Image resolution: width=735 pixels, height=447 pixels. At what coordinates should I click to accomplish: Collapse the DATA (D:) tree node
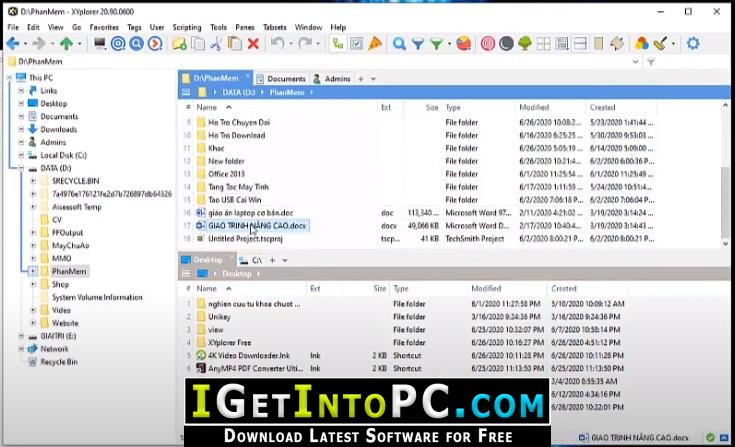coord(21,168)
